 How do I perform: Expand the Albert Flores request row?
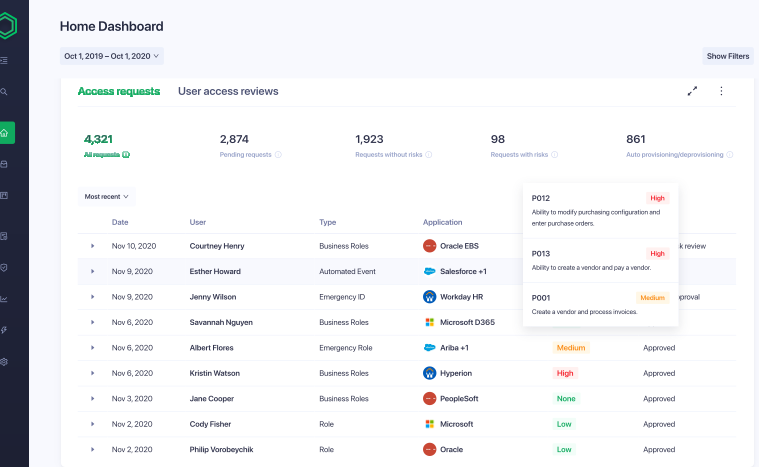click(x=92, y=348)
